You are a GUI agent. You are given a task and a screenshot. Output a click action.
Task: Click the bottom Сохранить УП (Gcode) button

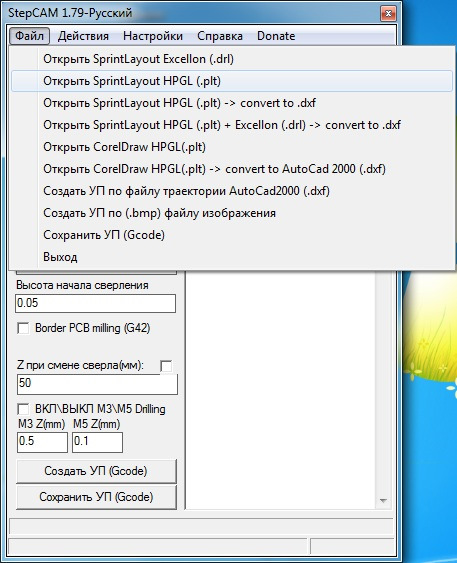(96, 497)
